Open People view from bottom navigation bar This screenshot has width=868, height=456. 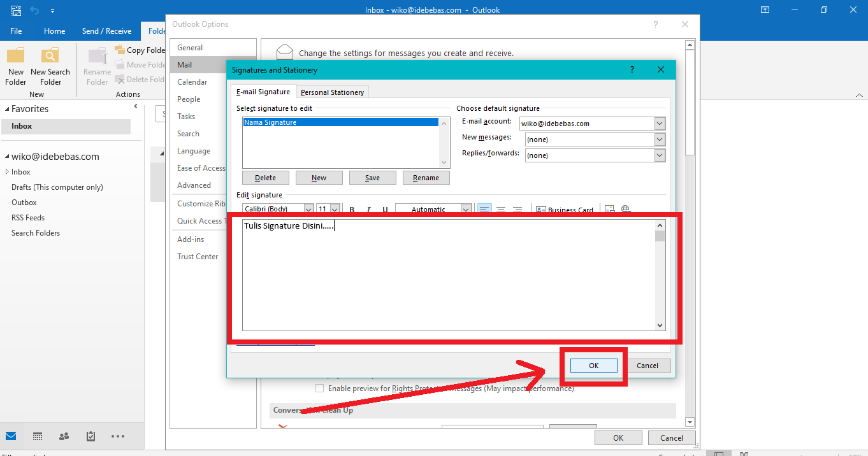(64, 436)
